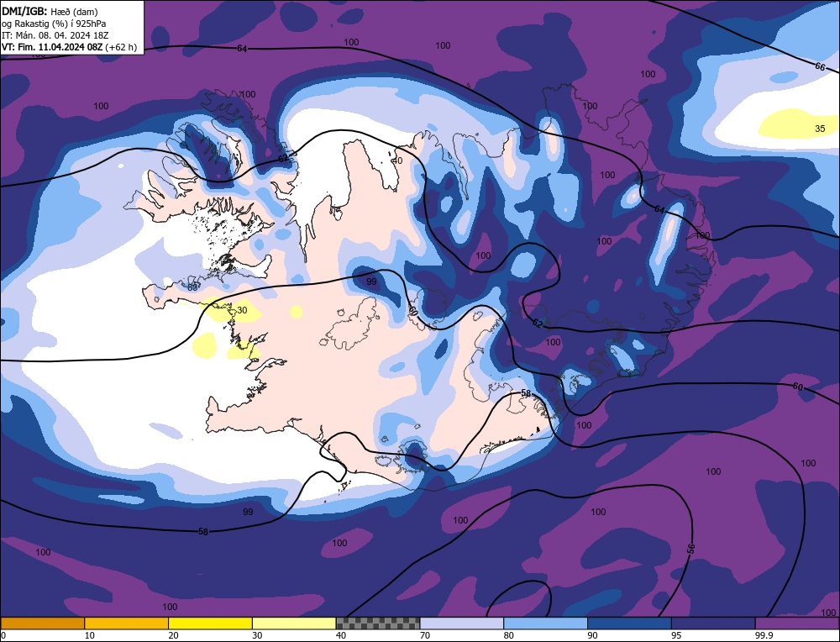Click the 'DMI/IGB: Hæð (dam)' title line
Screen dimensions: 840x642
click(x=50, y=11)
